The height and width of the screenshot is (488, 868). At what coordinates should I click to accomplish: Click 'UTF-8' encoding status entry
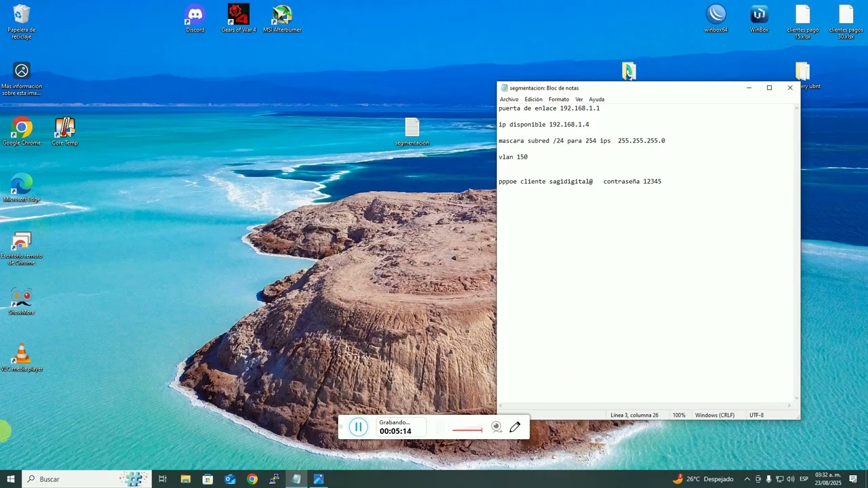point(756,415)
